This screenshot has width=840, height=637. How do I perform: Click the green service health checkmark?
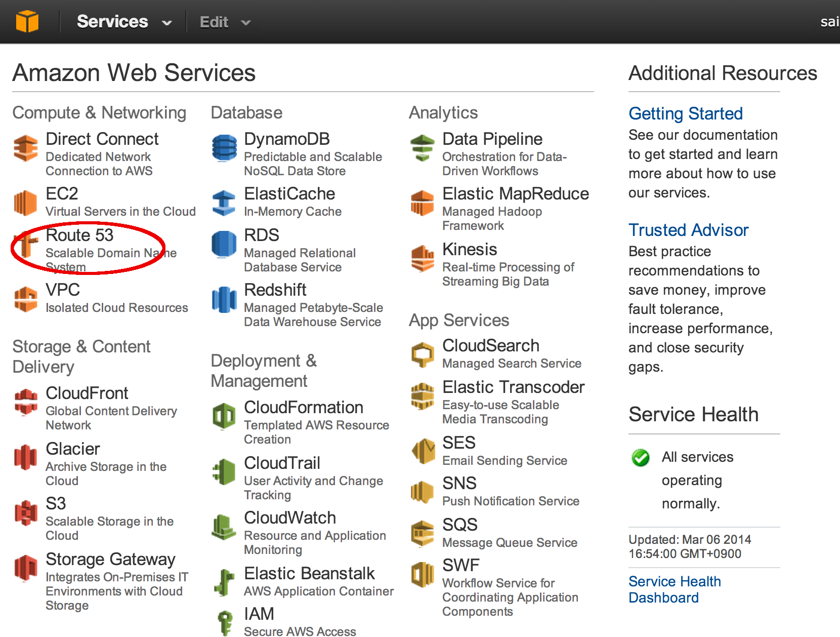click(640, 458)
